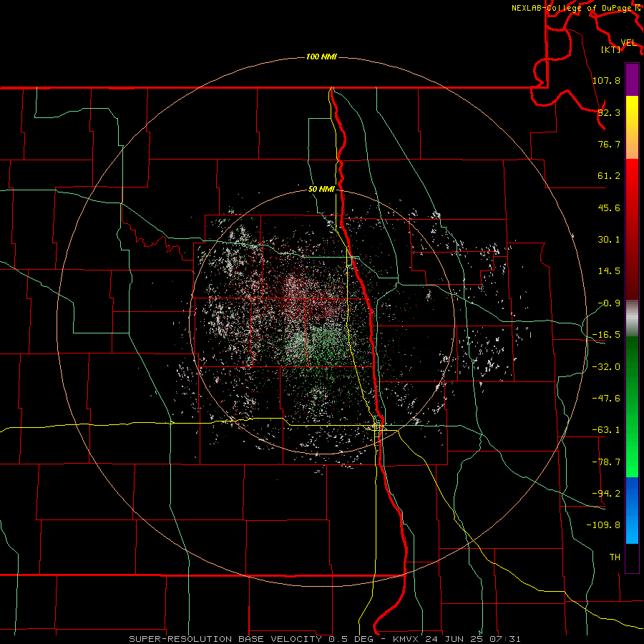Click the blue segment of the color bar
The height and width of the screenshot is (644, 644).
click(x=632, y=510)
